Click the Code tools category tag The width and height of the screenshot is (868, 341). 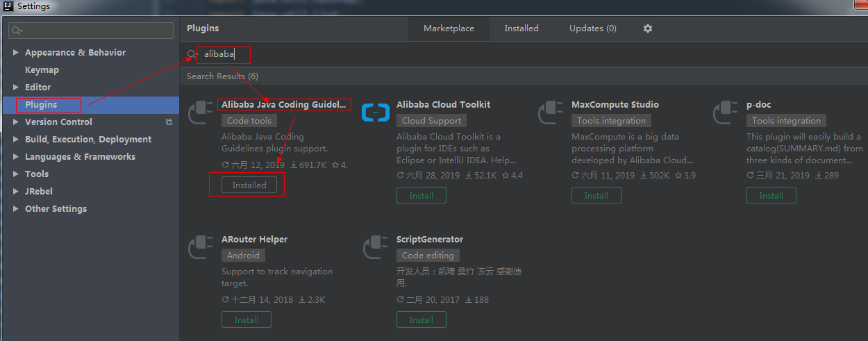[x=249, y=121]
